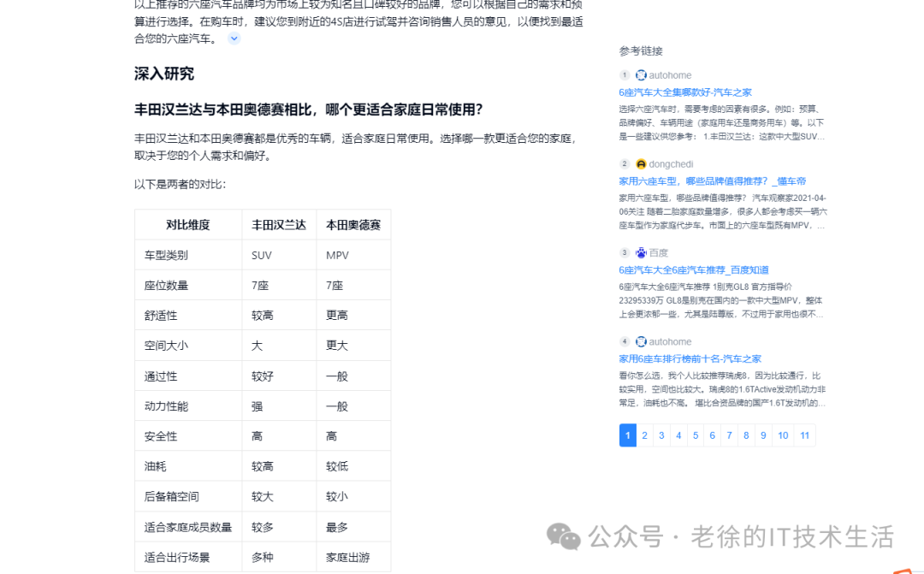Click the 舒适性 row label
Screen dimensions: 924x574
click(x=161, y=316)
